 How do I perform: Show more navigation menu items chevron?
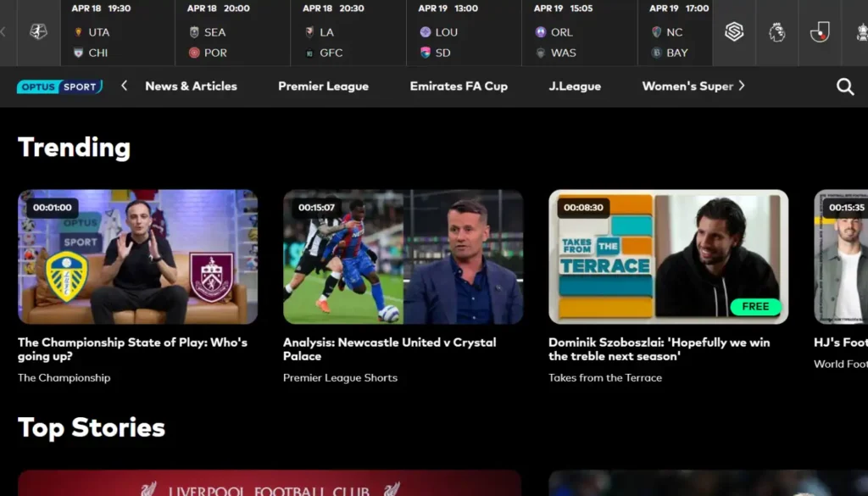pos(742,86)
